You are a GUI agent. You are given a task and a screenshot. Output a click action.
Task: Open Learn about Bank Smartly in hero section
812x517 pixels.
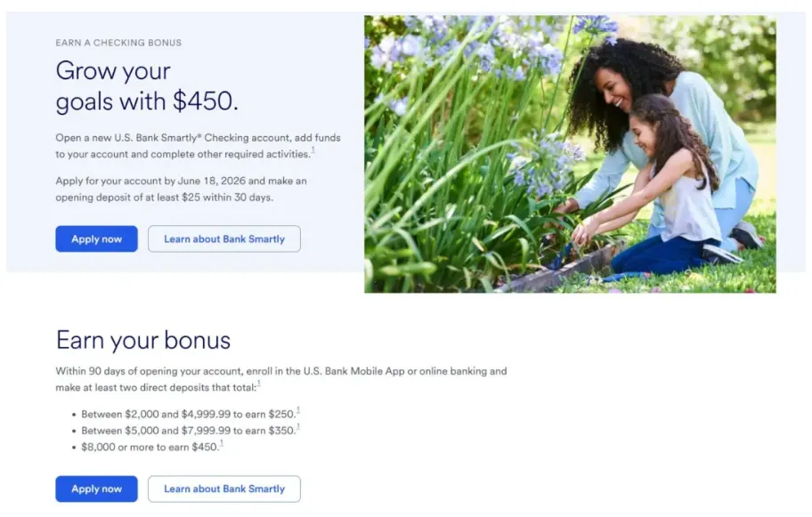click(x=223, y=238)
